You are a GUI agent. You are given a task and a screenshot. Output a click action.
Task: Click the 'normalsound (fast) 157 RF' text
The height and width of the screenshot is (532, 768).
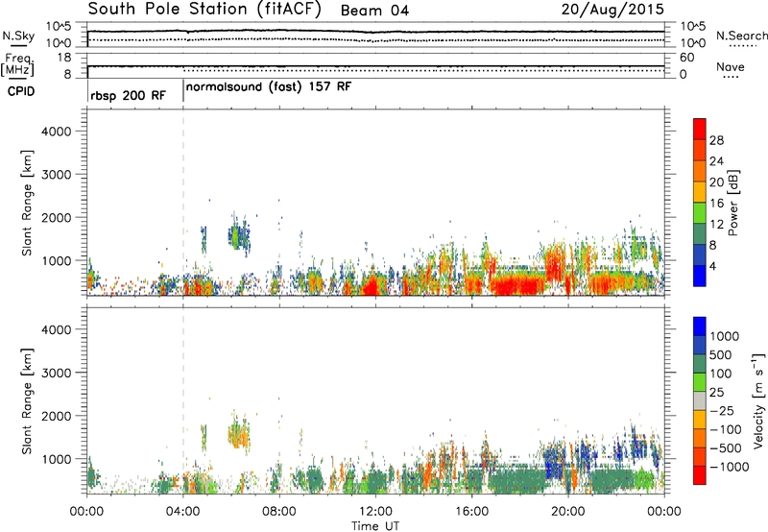tap(269, 87)
